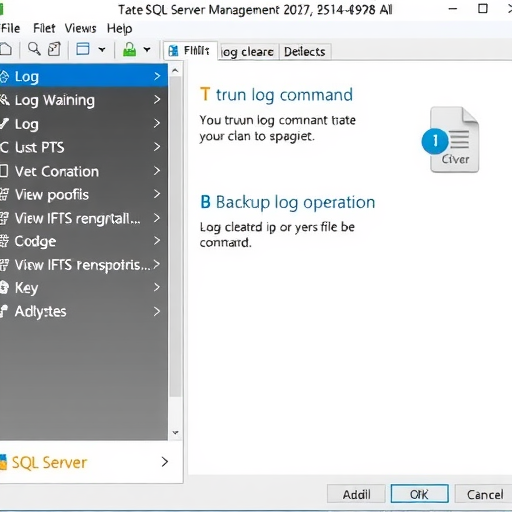Click the edit page icon beside the magnifier
This screenshot has height=512, width=512.
pos(54,49)
